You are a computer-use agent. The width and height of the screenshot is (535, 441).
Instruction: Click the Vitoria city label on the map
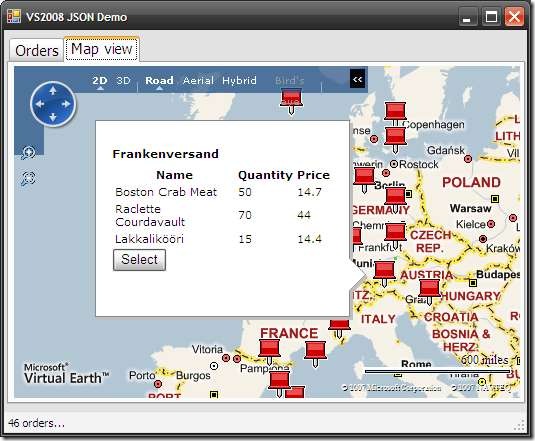click(x=207, y=349)
